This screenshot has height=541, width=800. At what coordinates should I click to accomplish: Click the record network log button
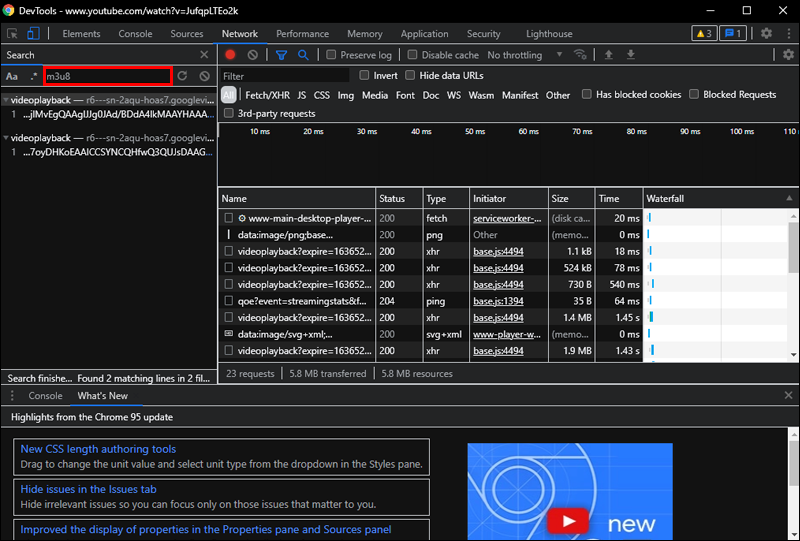point(230,55)
